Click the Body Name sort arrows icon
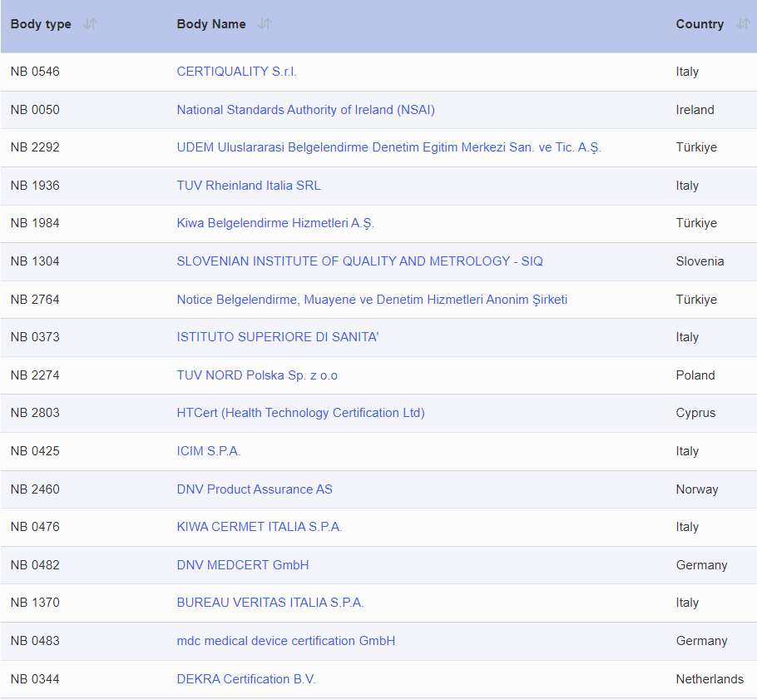 265,24
